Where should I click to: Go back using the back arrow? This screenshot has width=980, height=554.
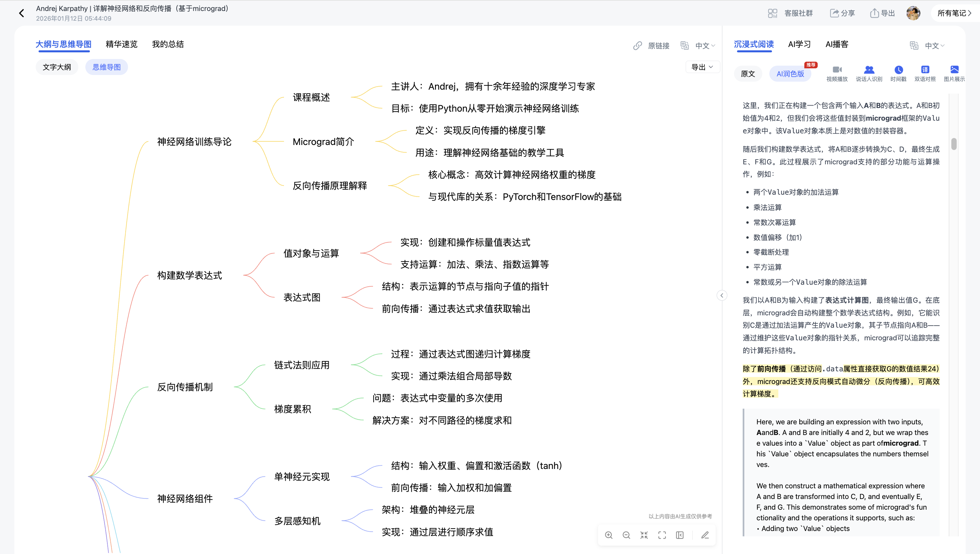pos(21,13)
